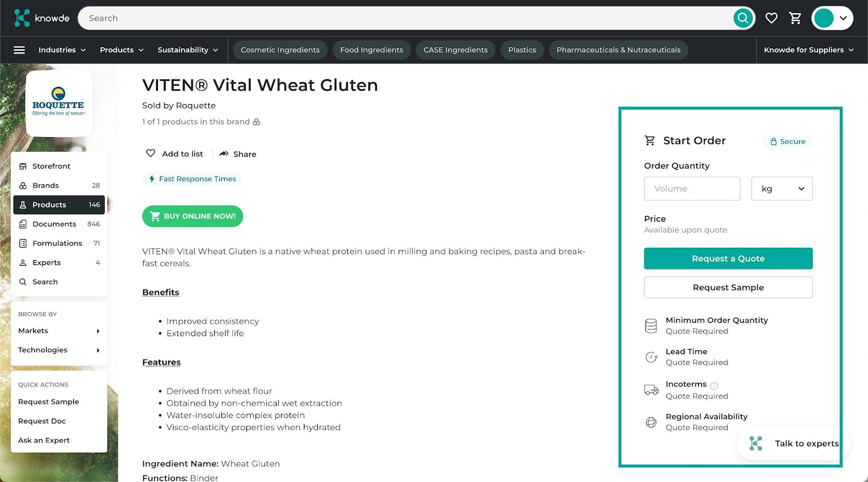Click the "Sold by Roquette" text
868x482 pixels.
179,106
